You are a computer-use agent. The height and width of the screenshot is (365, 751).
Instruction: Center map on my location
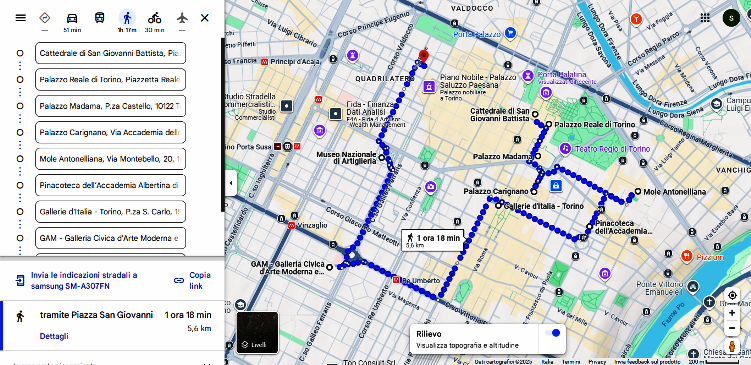[731, 295]
